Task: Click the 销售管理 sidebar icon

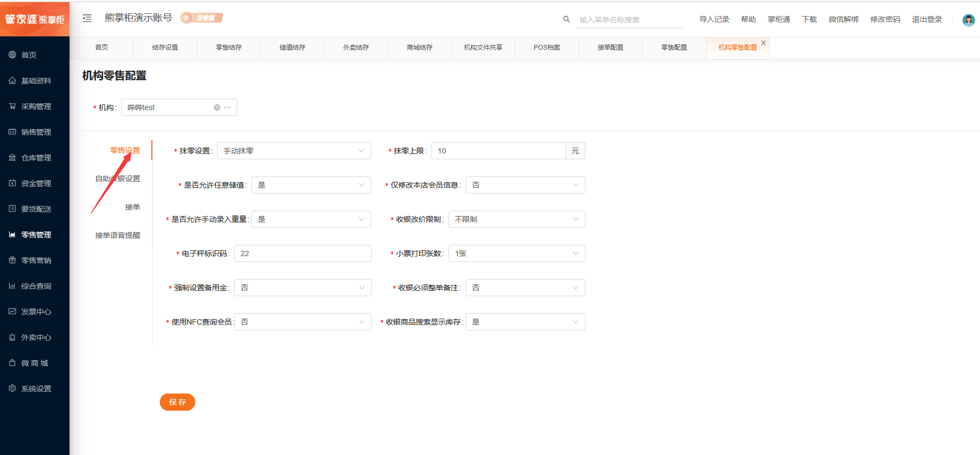Action: point(12,132)
